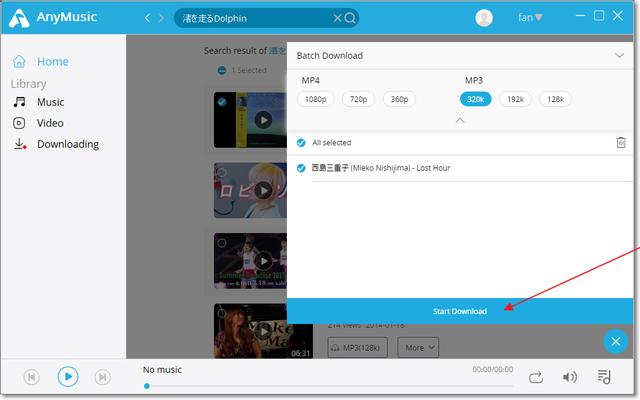Collapse the format options with up caret
640x400 pixels.
click(460, 120)
